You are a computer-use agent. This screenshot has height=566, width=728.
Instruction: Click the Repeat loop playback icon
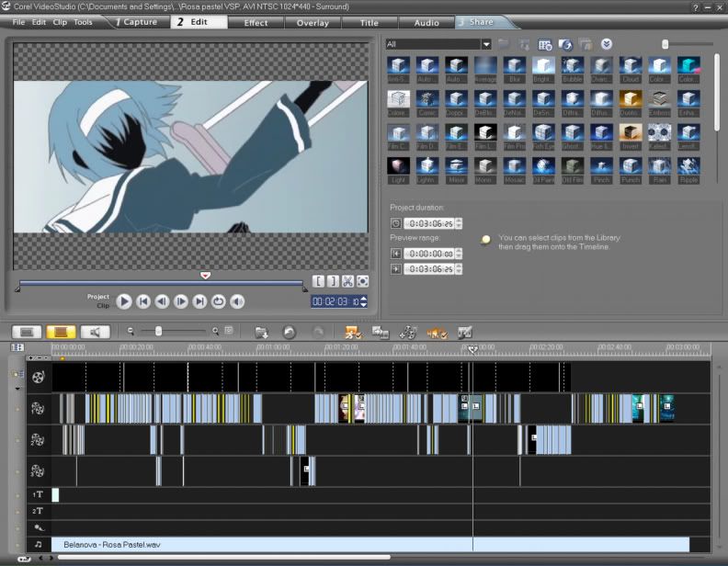tap(219, 300)
